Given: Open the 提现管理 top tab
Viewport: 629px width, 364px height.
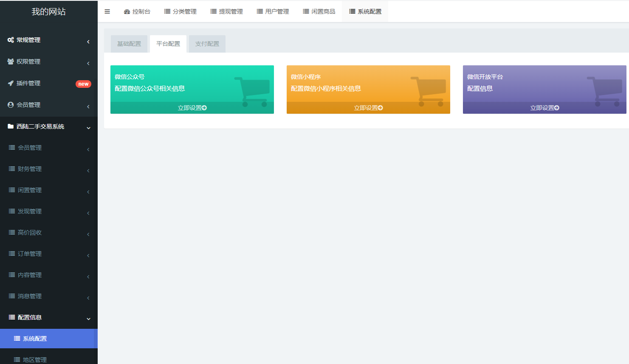Looking at the screenshot, I should pyautogui.click(x=227, y=11).
